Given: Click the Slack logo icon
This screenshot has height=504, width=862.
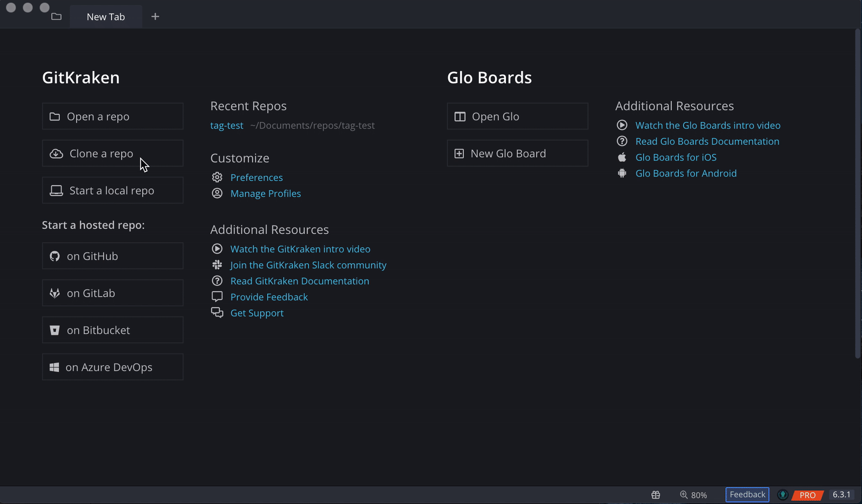Looking at the screenshot, I should click(x=217, y=265).
